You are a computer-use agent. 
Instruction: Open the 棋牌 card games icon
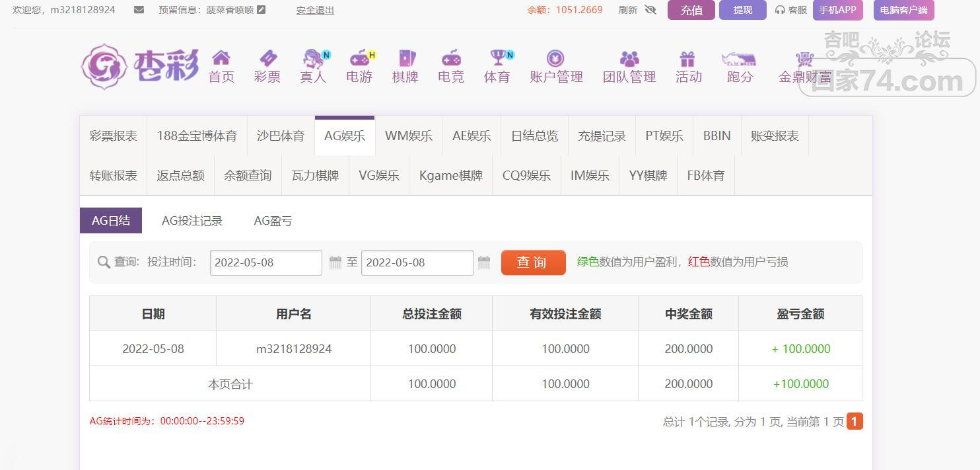pyautogui.click(x=406, y=58)
